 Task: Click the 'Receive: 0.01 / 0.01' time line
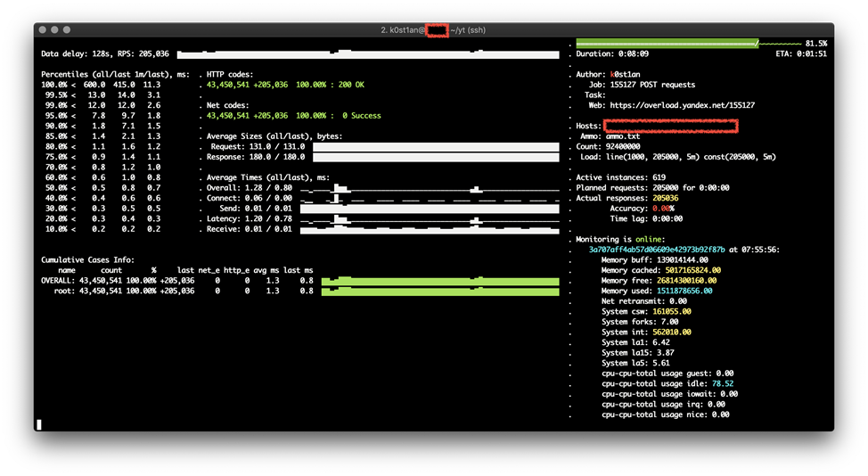pyautogui.click(x=250, y=229)
